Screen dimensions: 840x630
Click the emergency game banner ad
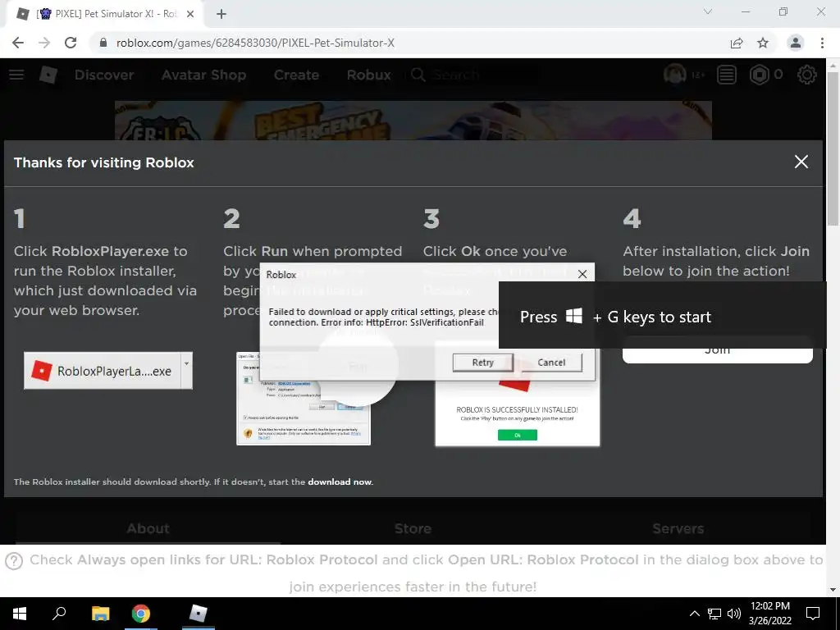(413, 121)
